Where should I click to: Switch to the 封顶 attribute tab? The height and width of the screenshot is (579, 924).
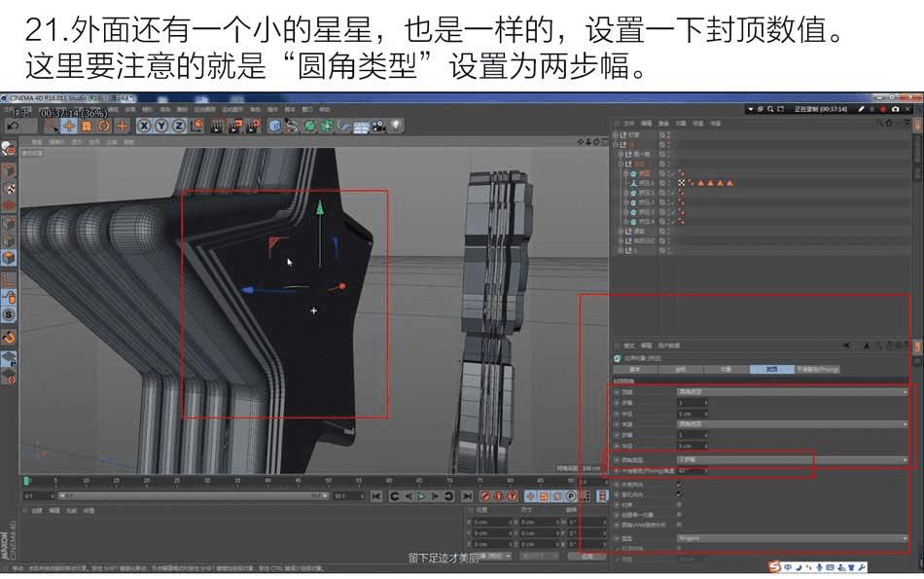(771, 369)
